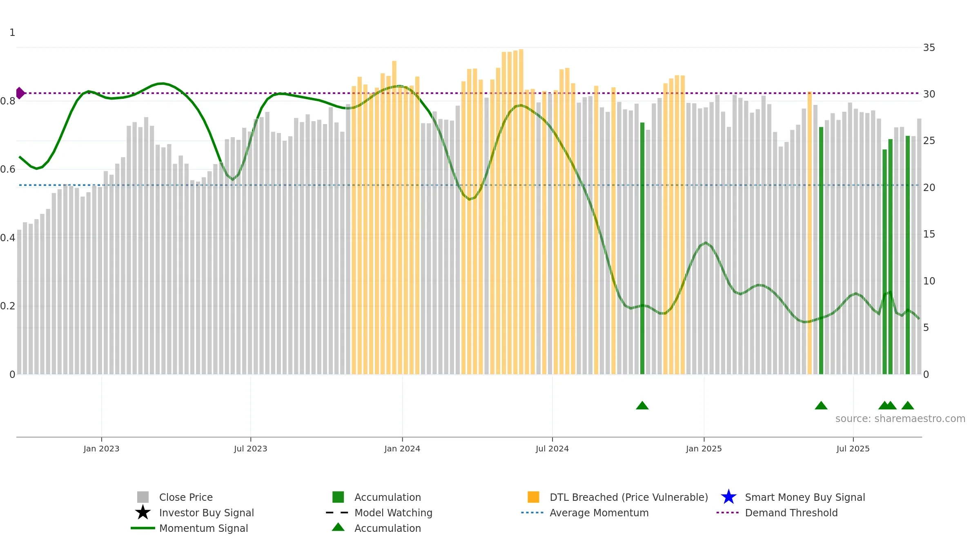Image resolution: width=980 pixels, height=551 pixels.
Task: Click the Jul 2025 axis label
Action: [x=853, y=449]
